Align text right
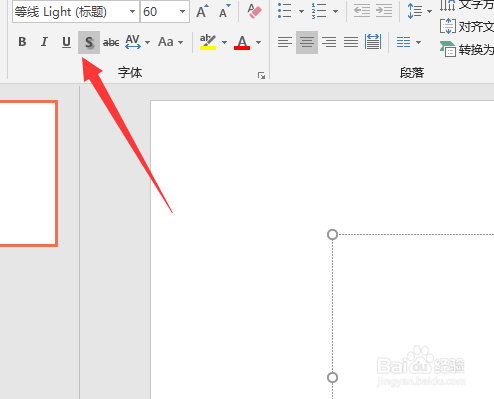The width and height of the screenshot is (494, 399). [x=329, y=42]
